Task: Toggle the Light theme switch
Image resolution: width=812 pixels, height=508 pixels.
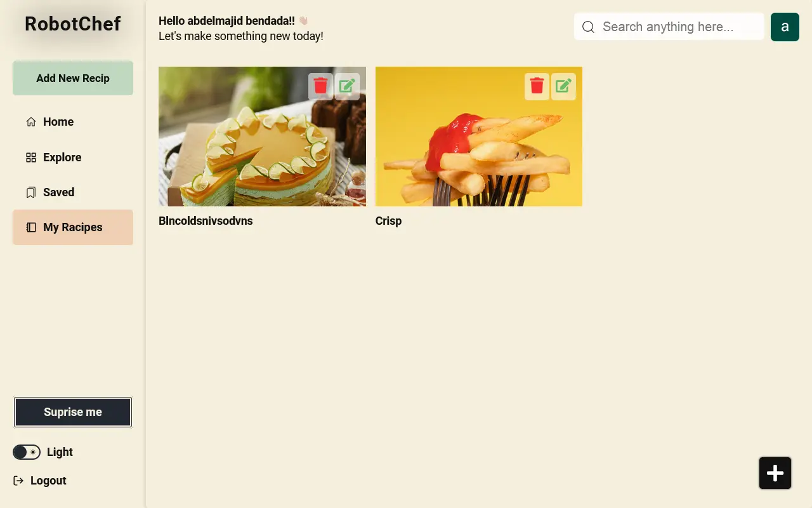Action: click(27, 452)
